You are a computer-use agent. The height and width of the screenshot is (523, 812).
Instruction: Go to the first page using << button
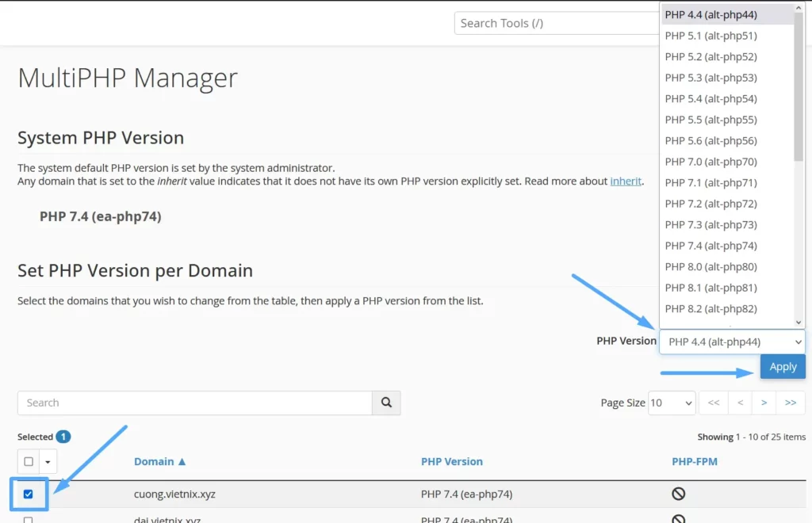(713, 403)
